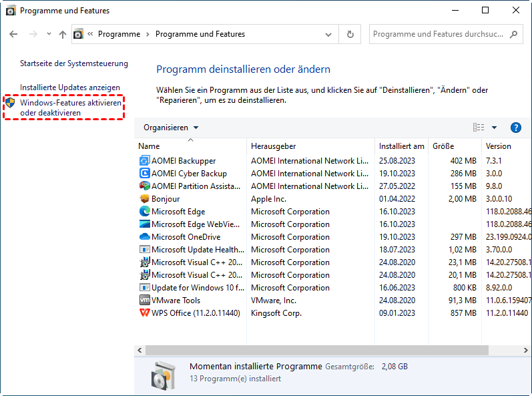Click the Windows-Features shield icon
The height and width of the screenshot is (396, 532).
point(10,102)
